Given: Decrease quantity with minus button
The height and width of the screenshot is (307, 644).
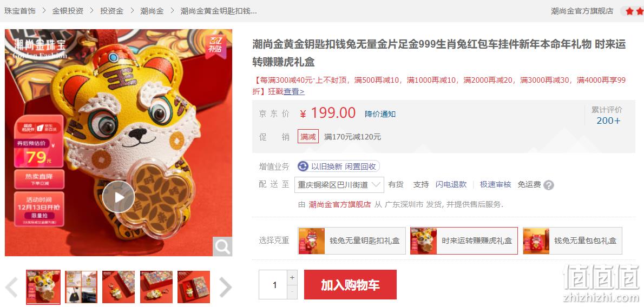Looking at the screenshot, I should pyautogui.click(x=292, y=292).
